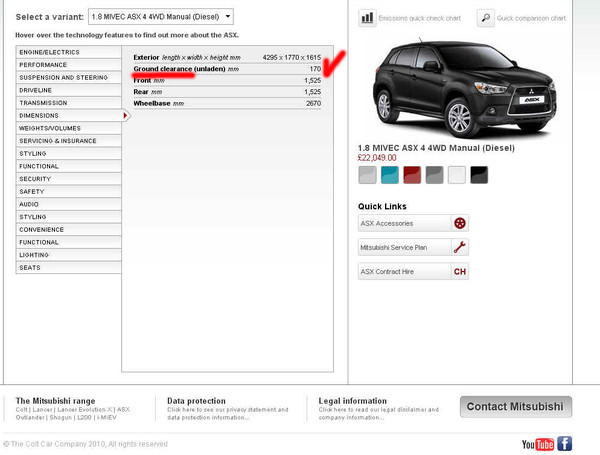Select the Dimensions category

click(68, 116)
